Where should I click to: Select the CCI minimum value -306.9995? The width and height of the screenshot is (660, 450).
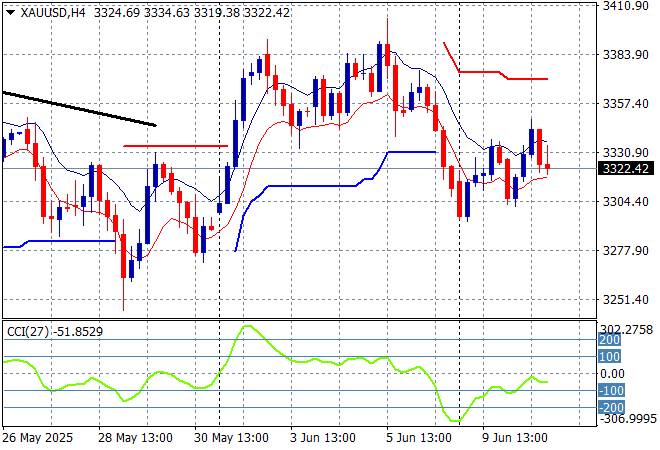628,419
